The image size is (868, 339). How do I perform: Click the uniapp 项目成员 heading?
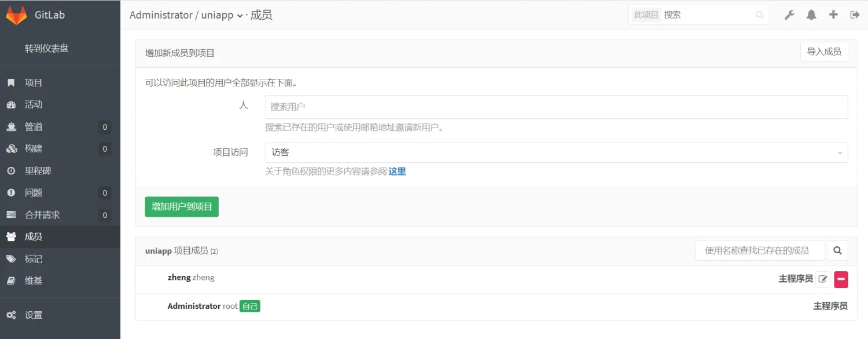(181, 251)
